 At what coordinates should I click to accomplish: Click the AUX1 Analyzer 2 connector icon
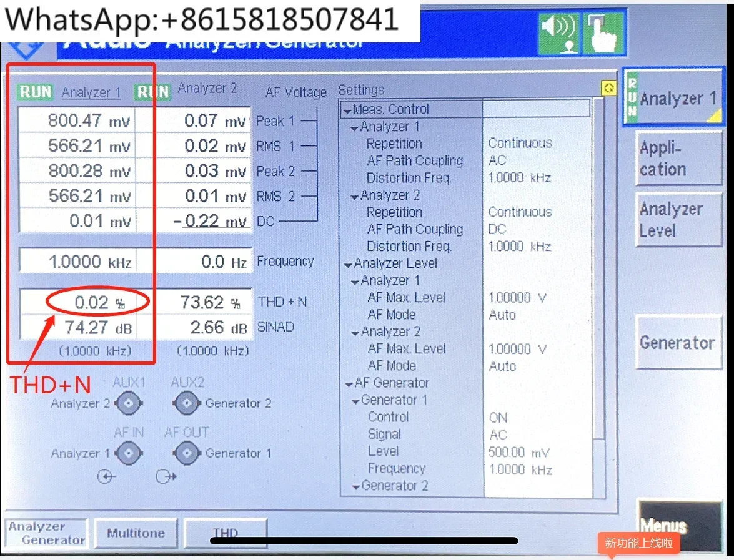pyautogui.click(x=128, y=403)
